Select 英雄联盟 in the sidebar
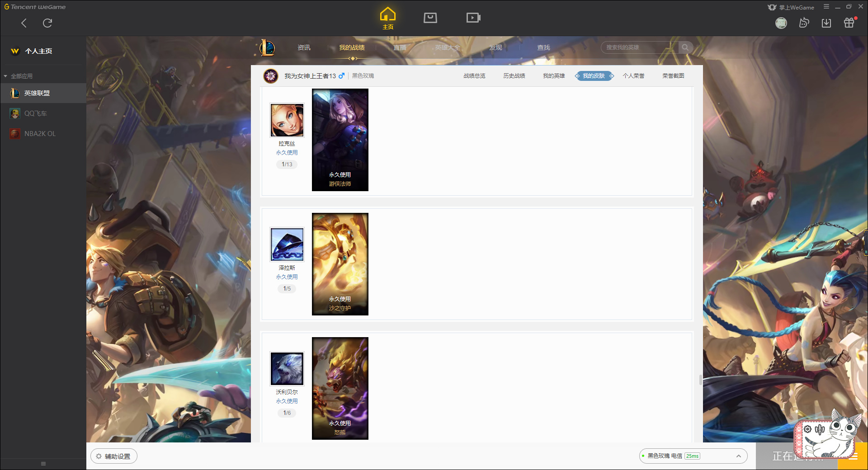868x470 pixels. click(x=43, y=93)
